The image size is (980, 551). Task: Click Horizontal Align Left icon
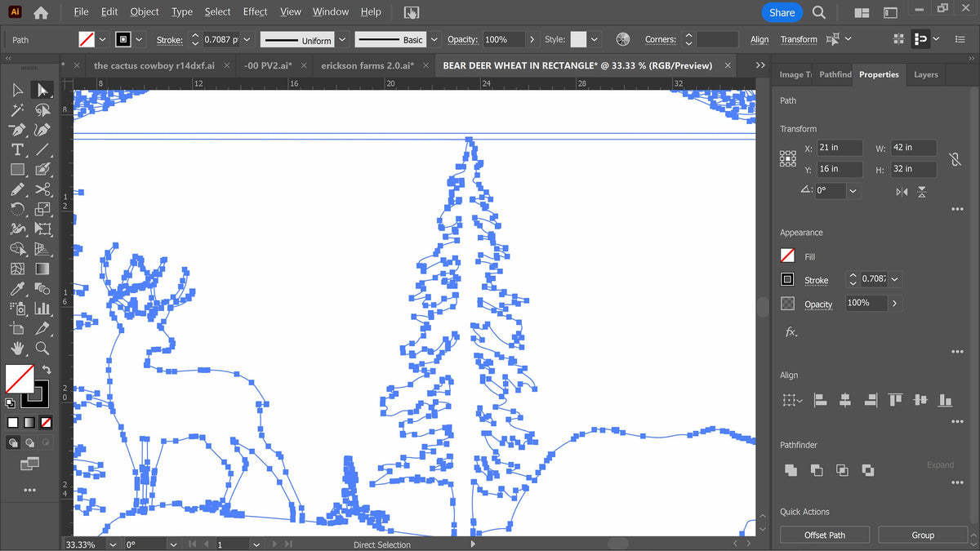tap(821, 400)
